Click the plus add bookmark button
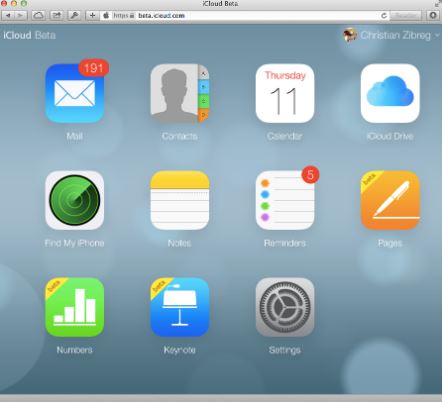Image resolution: width=442 pixels, height=402 pixels. tap(92, 15)
